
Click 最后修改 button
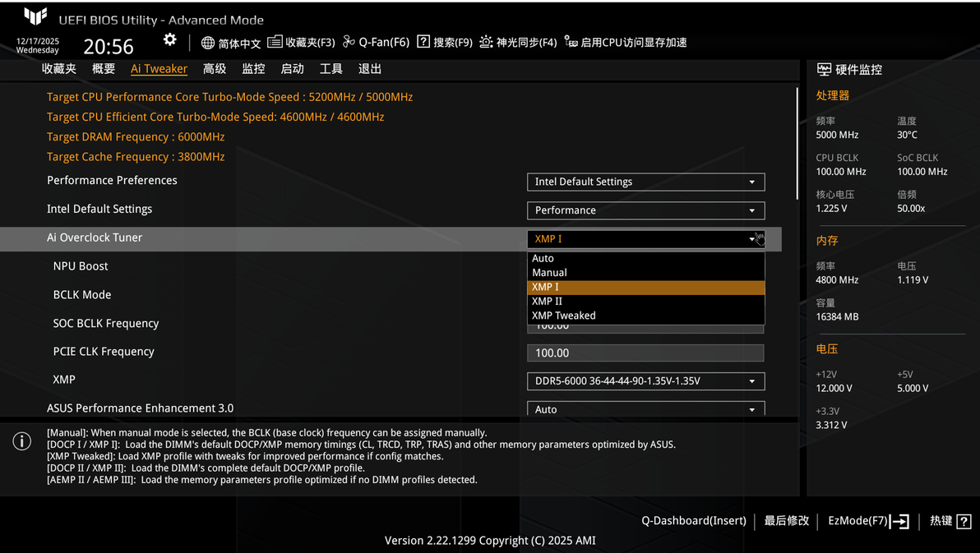tap(786, 520)
